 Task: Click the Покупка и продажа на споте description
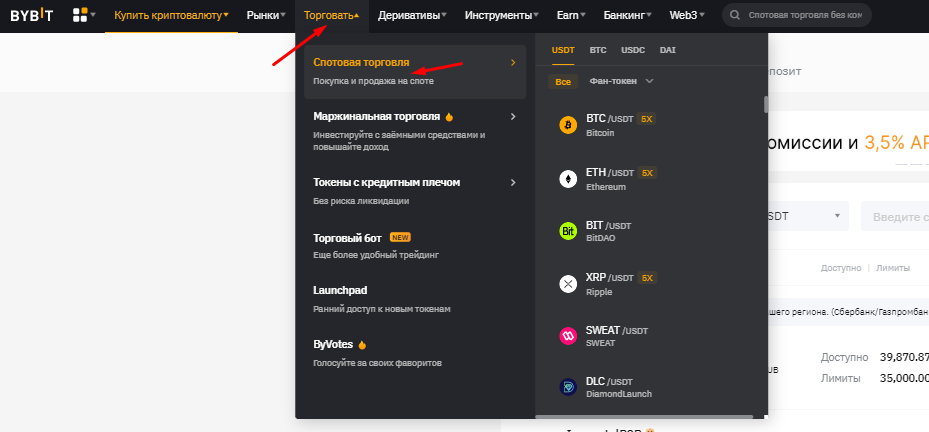[373, 81]
